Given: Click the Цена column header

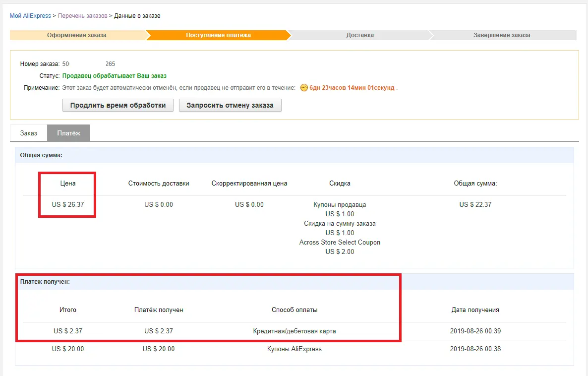Looking at the screenshot, I should [x=68, y=184].
